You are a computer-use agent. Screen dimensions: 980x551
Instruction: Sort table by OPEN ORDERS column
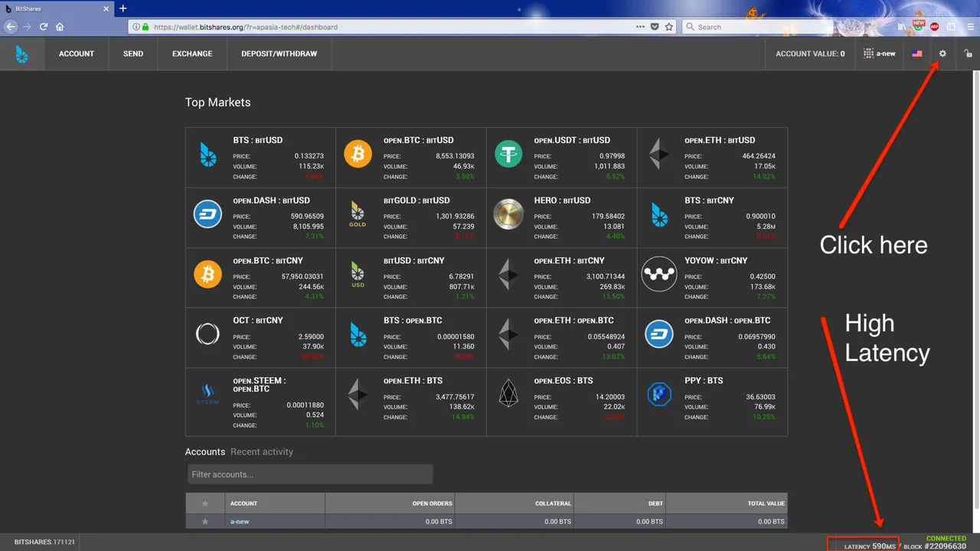coord(390,504)
